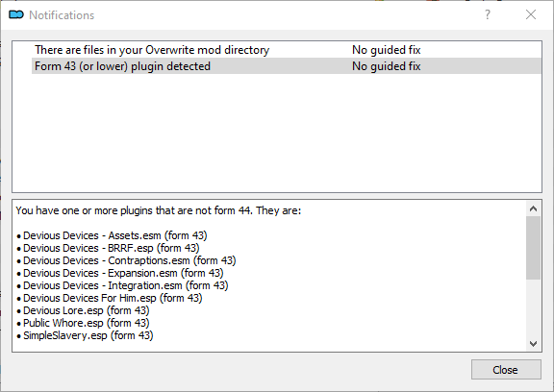The width and height of the screenshot is (554, 392).
Task: Click the Close button
Action: [506, 369]
